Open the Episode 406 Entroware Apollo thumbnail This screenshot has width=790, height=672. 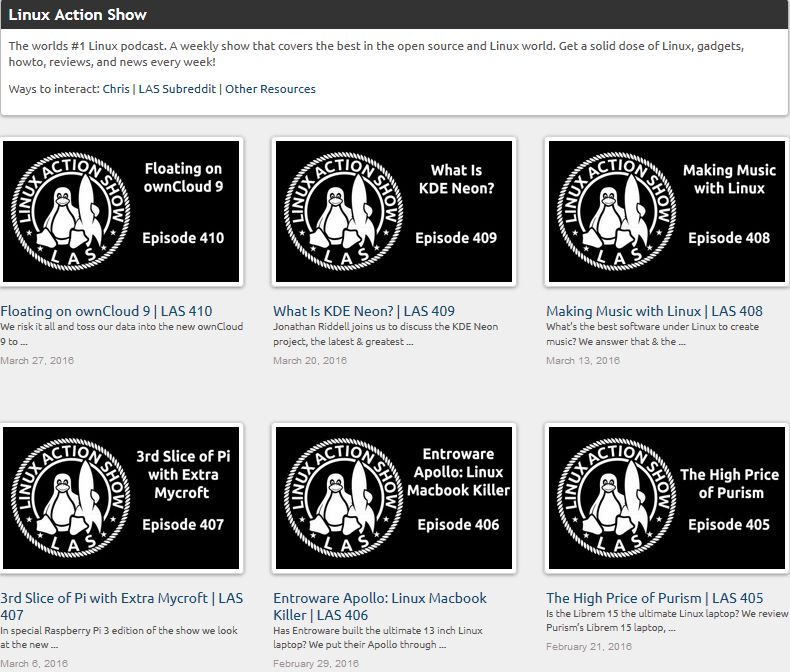pos(394,498)
